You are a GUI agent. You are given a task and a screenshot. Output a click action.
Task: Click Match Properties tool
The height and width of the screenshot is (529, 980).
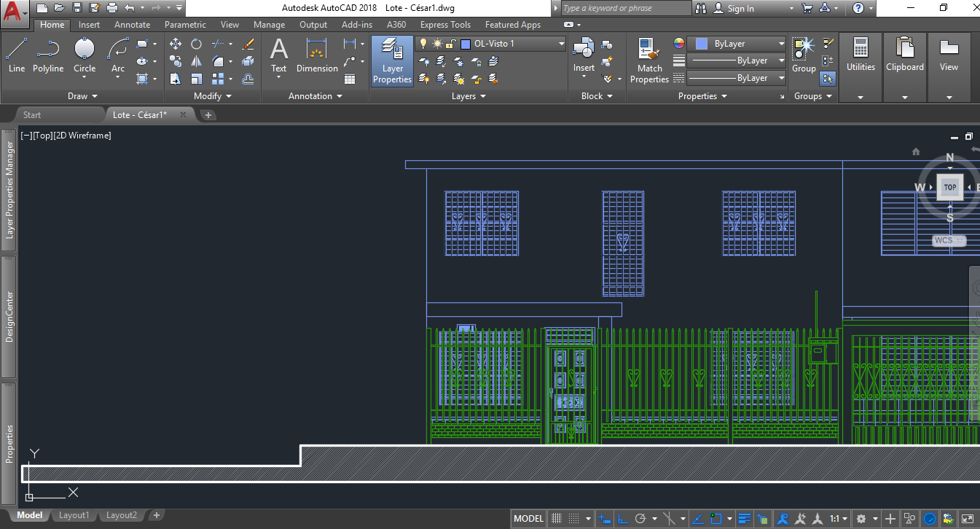tap(649, 61)
